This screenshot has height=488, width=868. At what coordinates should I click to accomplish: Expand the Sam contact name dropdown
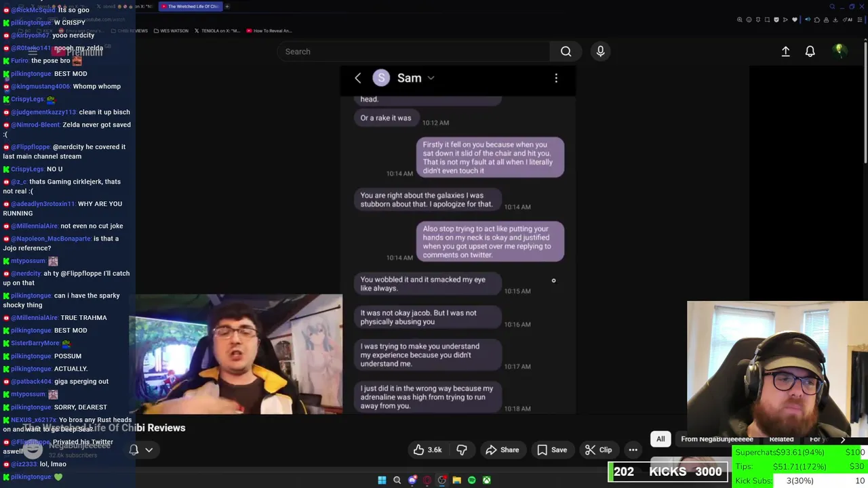(431, 78)
